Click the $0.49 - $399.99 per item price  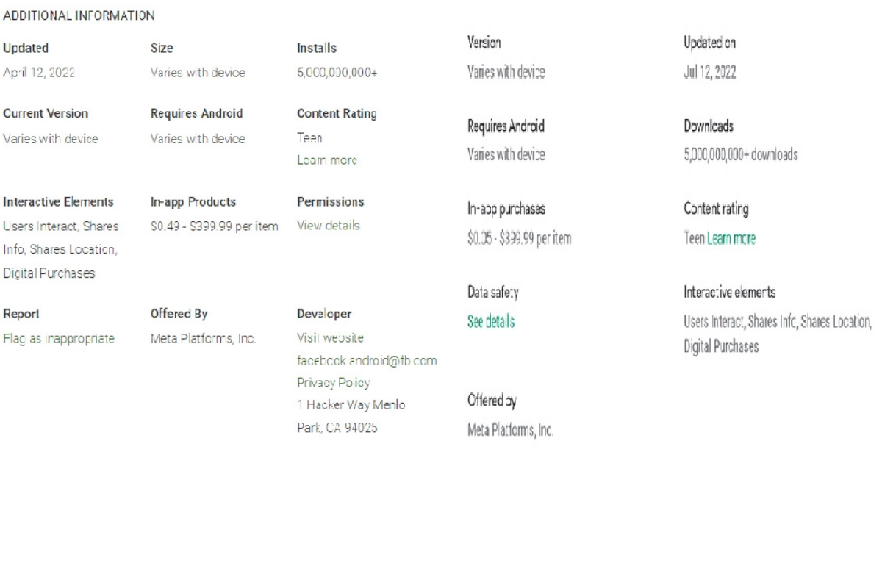click(x=214, y=226)
